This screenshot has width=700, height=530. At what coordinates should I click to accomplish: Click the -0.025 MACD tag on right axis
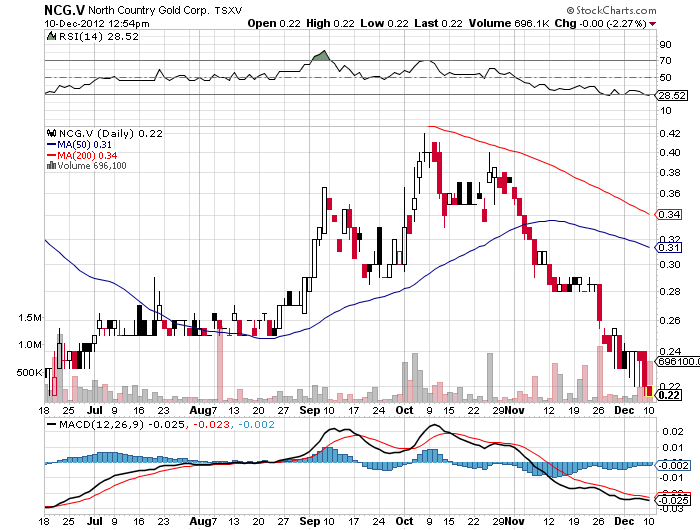click(672, 500)
